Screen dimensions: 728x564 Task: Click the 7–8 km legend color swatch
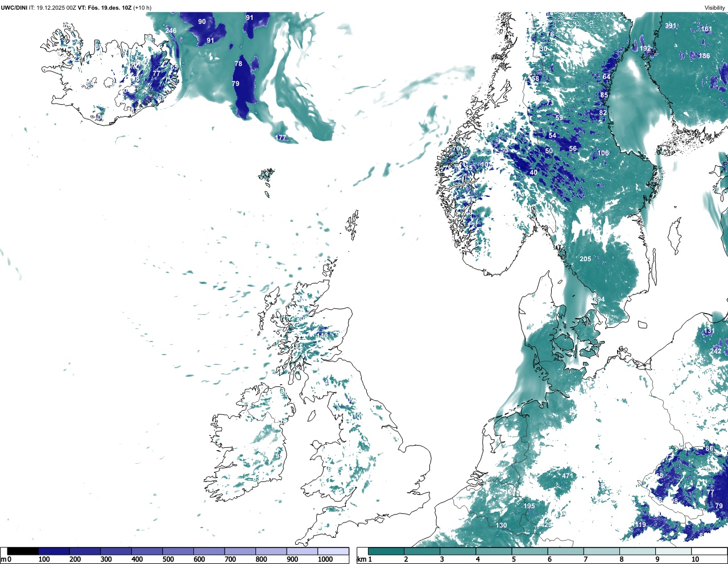602,551
